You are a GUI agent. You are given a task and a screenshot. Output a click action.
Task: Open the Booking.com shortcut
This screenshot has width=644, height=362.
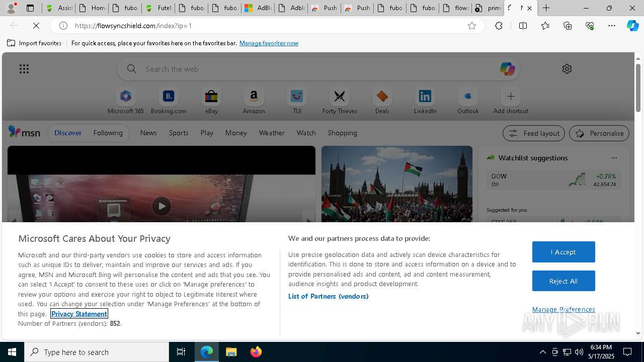169,101
